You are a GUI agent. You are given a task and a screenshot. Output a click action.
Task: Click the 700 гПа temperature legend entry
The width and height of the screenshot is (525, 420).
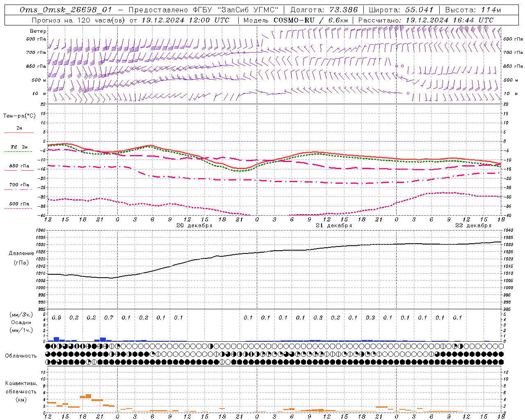(19, 185)
